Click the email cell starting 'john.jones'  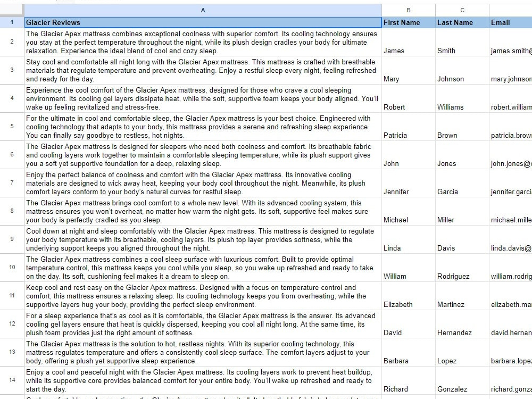tap(511, 155)
